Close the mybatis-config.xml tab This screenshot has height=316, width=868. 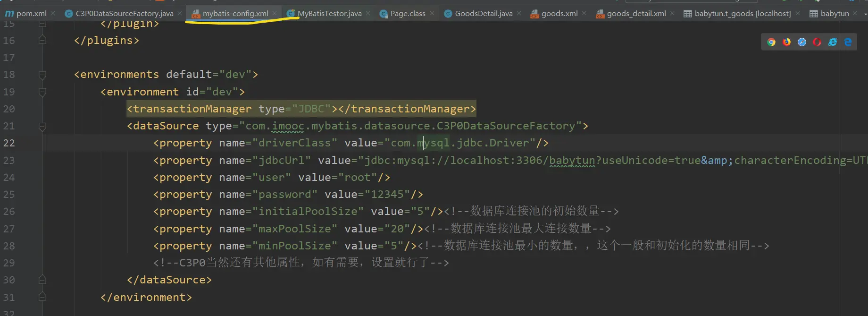point(275,14)
